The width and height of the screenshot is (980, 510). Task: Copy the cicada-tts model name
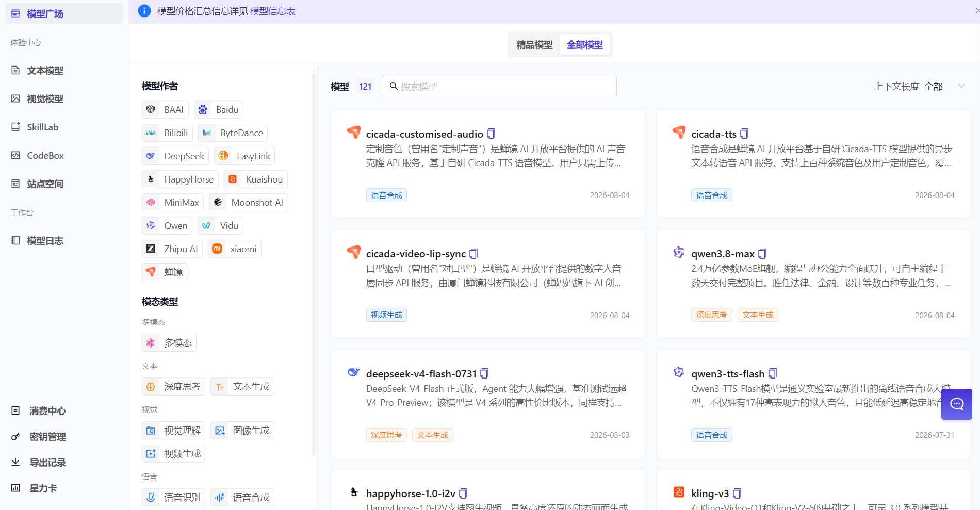pos(744,134)
